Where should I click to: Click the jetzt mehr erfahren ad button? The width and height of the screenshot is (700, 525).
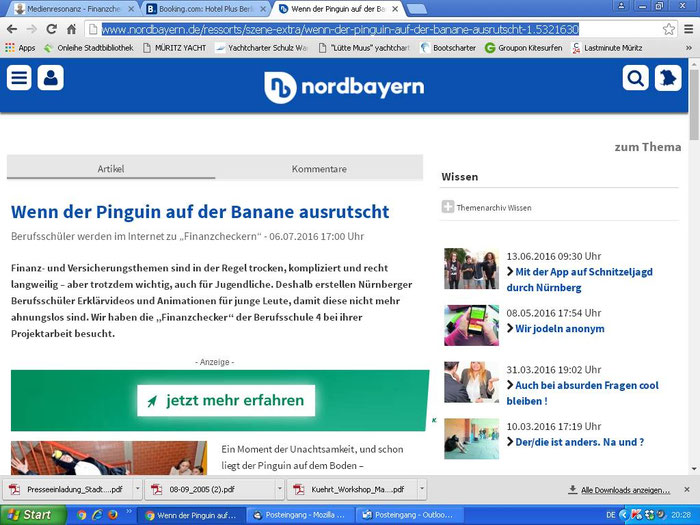(x=226, y=400)
